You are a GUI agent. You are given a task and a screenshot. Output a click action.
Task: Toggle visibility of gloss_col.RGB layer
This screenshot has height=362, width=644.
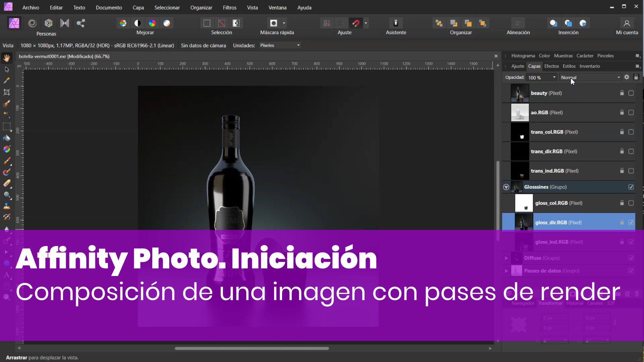point(631,203)
